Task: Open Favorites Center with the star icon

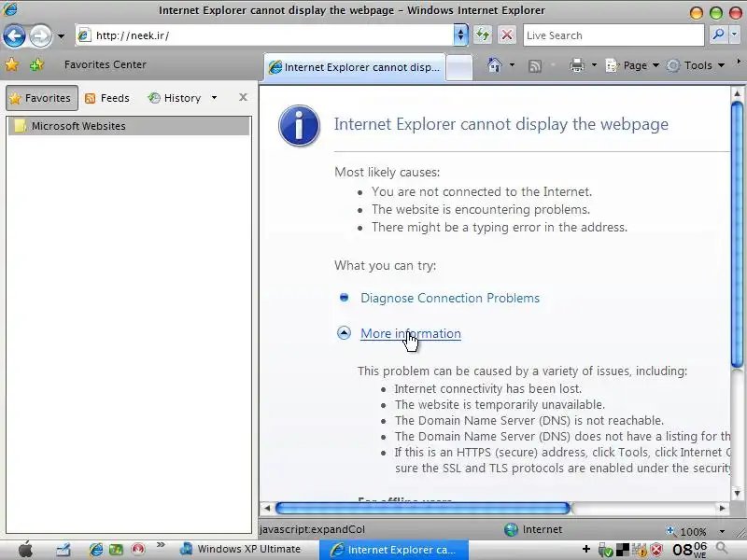Action: coord(12,64)
